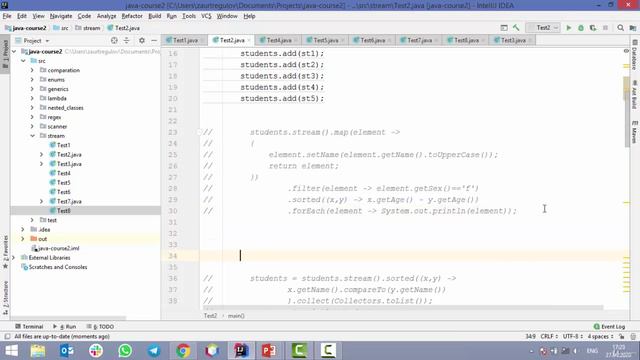
Task: Launch PowerPoint from the taskbar
Action: (269, 351)
